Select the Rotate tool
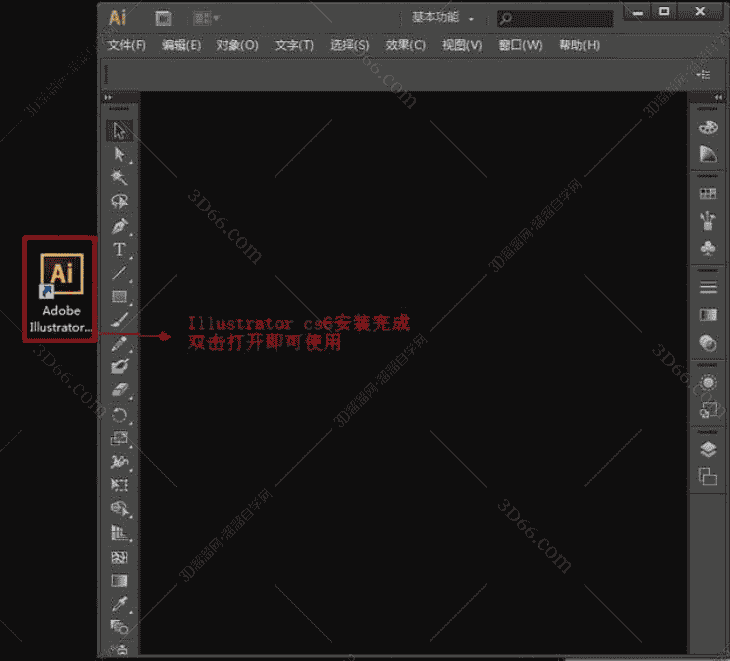 coord(120,414)
